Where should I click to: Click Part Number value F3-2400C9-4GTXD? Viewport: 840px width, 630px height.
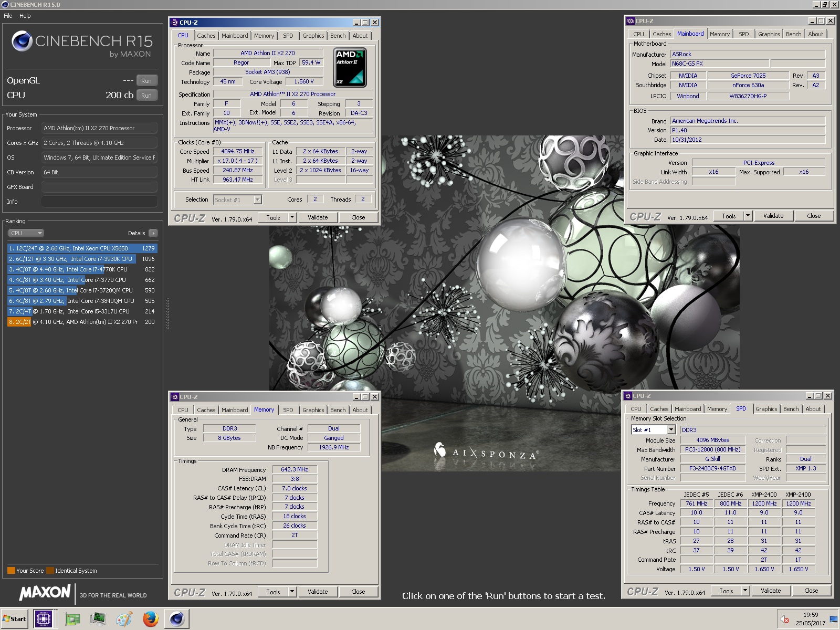[713, 468]
